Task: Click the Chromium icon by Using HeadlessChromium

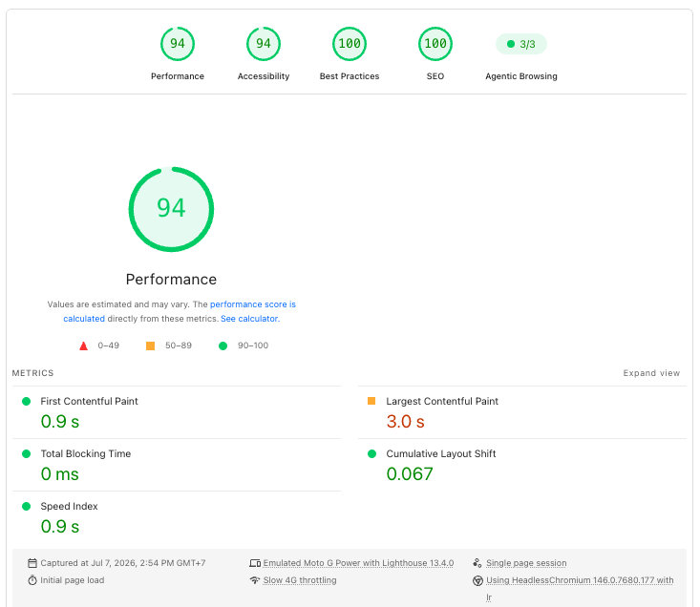Action: pyautogui.click(x=477, y=580)
